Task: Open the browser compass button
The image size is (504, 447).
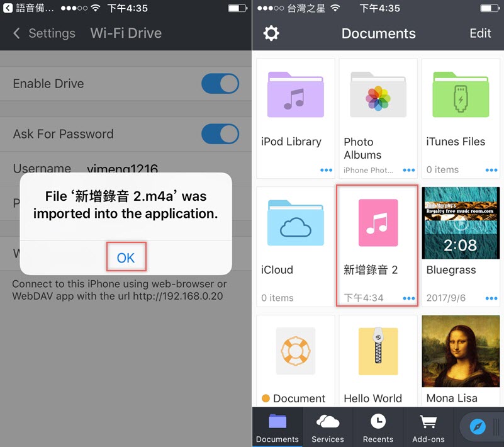Action: click(x=478, y=427)
